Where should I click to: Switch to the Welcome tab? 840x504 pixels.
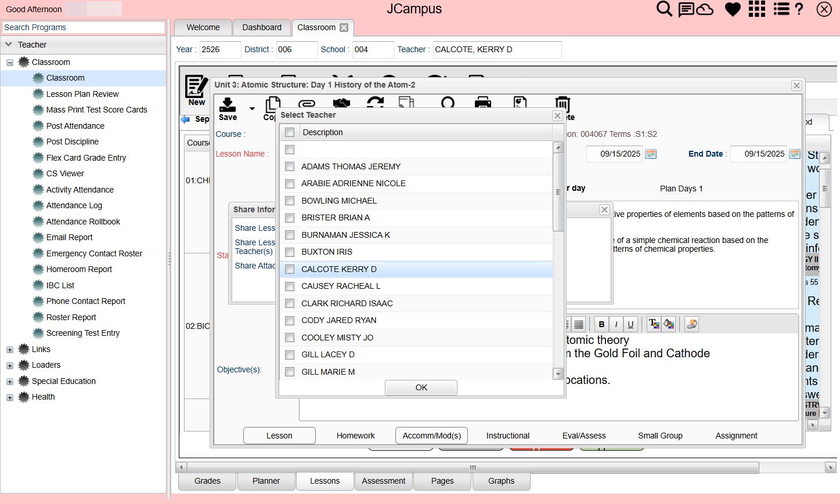pos(203,27)
